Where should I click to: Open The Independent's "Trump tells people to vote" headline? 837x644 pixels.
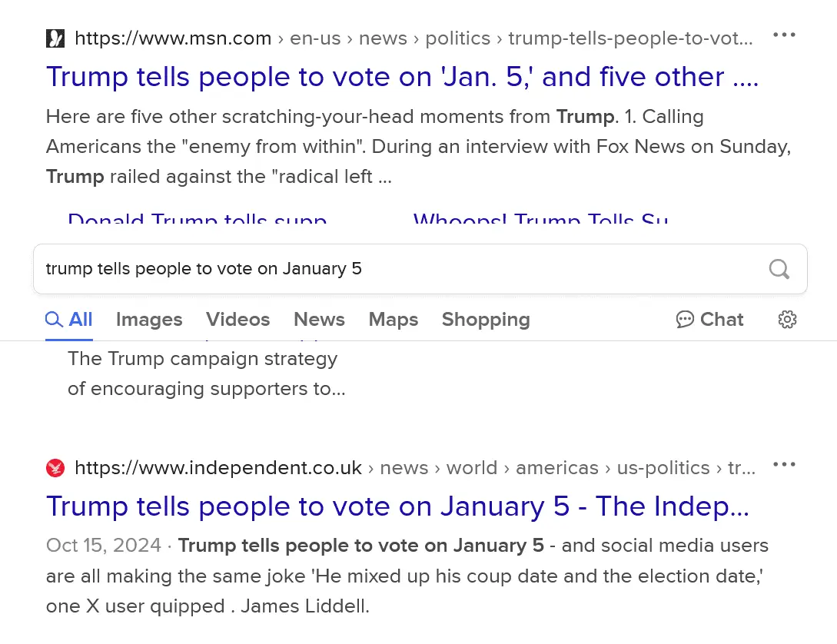click(397, 506)
